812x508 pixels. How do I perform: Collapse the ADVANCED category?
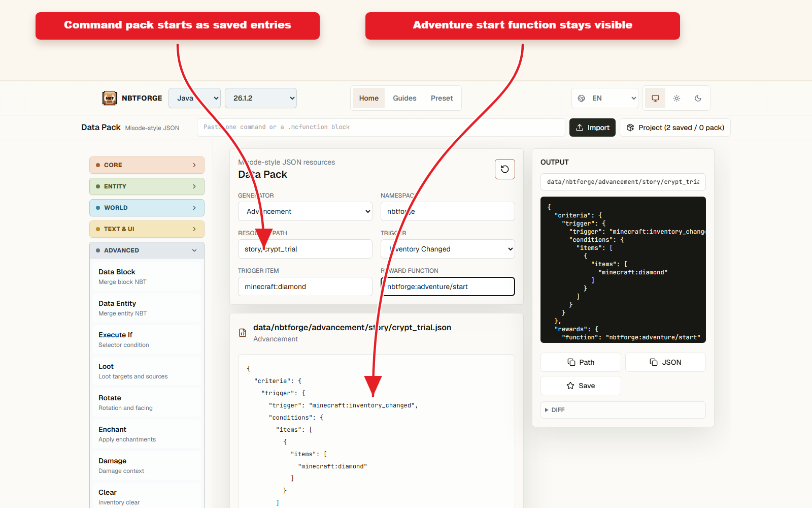coord(147,250)
